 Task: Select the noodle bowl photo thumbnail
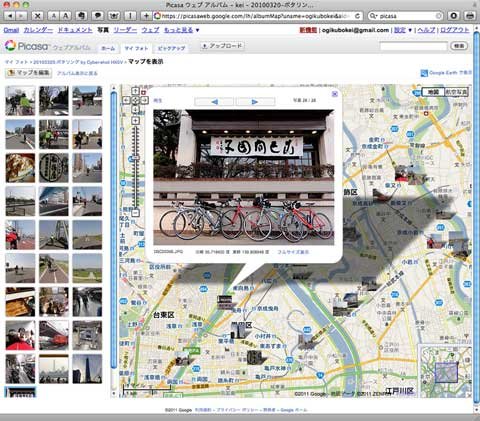20,168
